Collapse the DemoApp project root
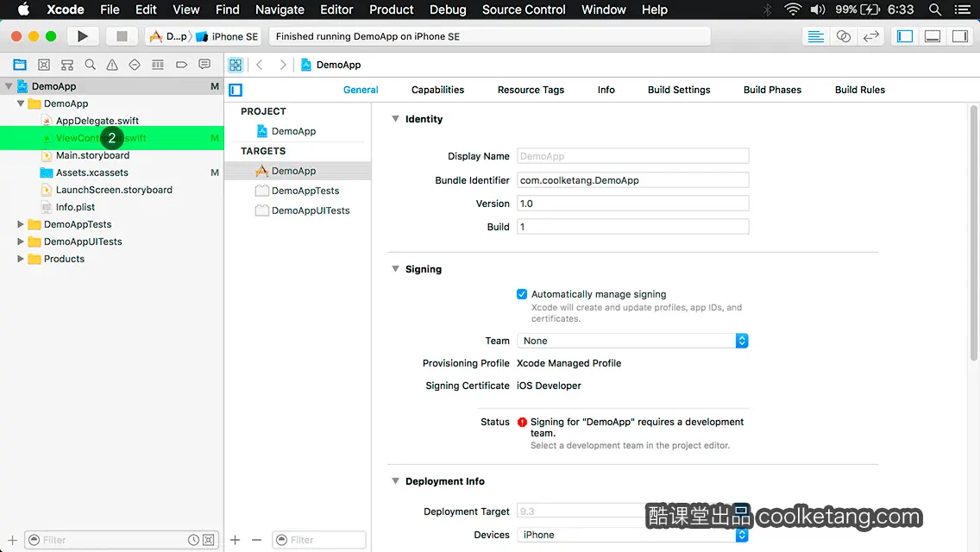Screen dimensions: 980x552 pyautogui.click(x=9, y=86)
